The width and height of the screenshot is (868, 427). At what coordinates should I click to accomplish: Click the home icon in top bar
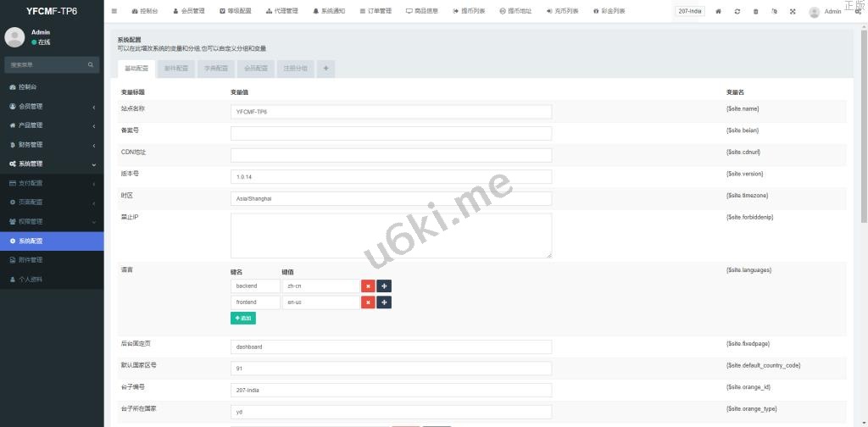719,11
